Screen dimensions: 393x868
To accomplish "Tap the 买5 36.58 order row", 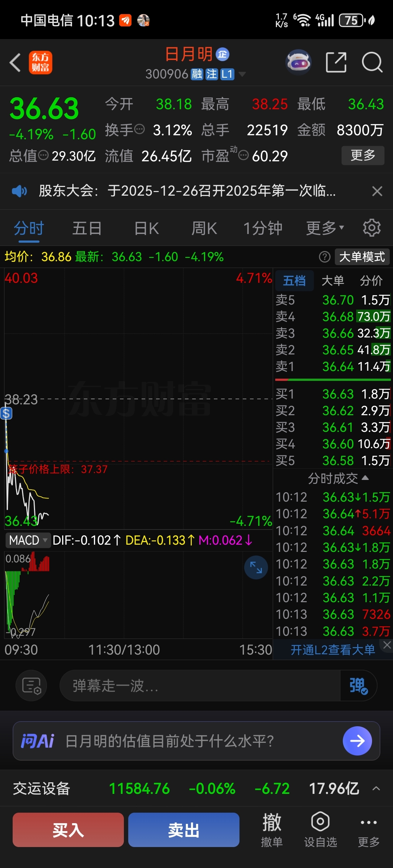I will click(333, 460).
